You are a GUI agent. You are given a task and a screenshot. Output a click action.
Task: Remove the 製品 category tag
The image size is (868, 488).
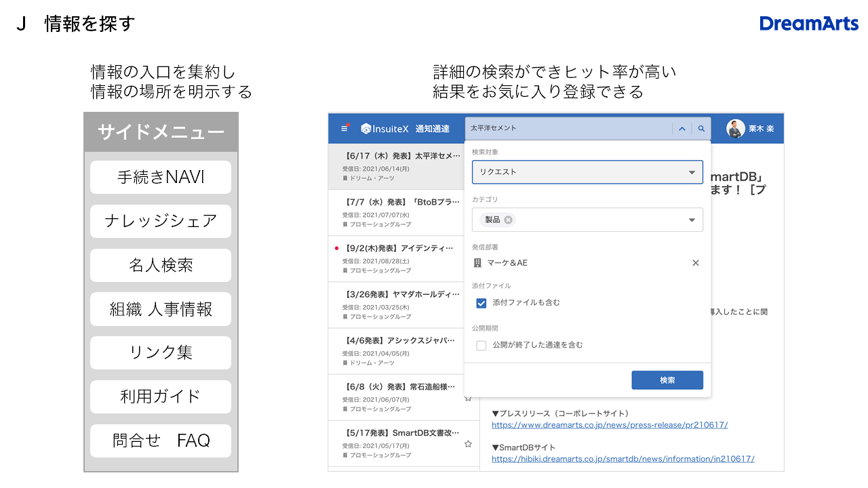coord(509,220)
